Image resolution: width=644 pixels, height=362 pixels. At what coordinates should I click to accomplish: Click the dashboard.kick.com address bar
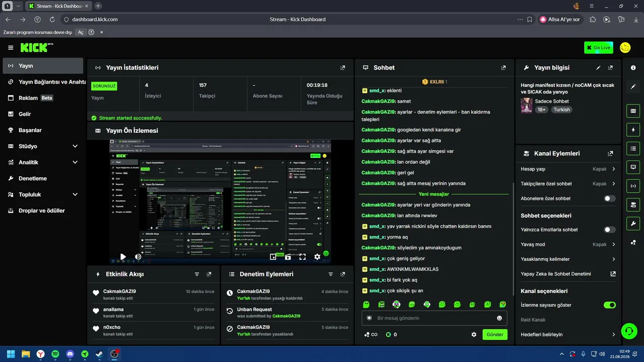[95, 20]
